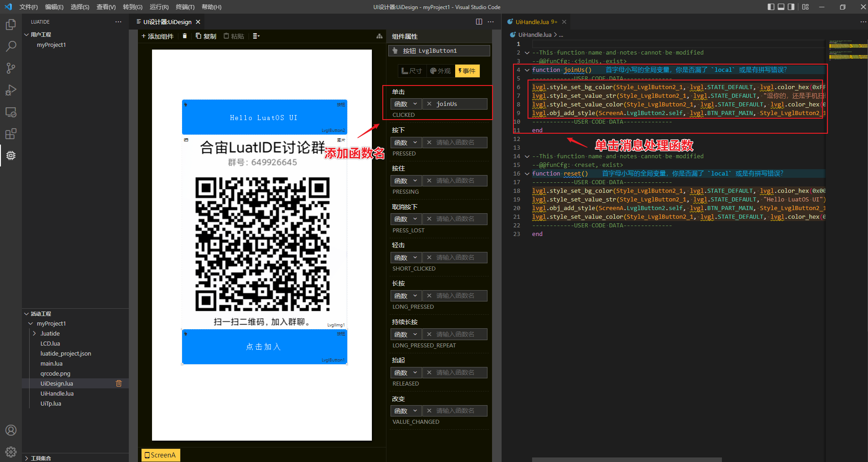Toggle the secondary side bar layout button
Screen dimensions: 868x462
pos(792,7)
